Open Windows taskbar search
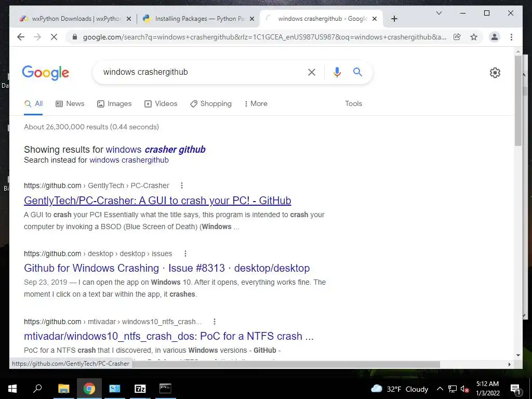The height and width of the screenshot is (399, 532). click(37, 389)
